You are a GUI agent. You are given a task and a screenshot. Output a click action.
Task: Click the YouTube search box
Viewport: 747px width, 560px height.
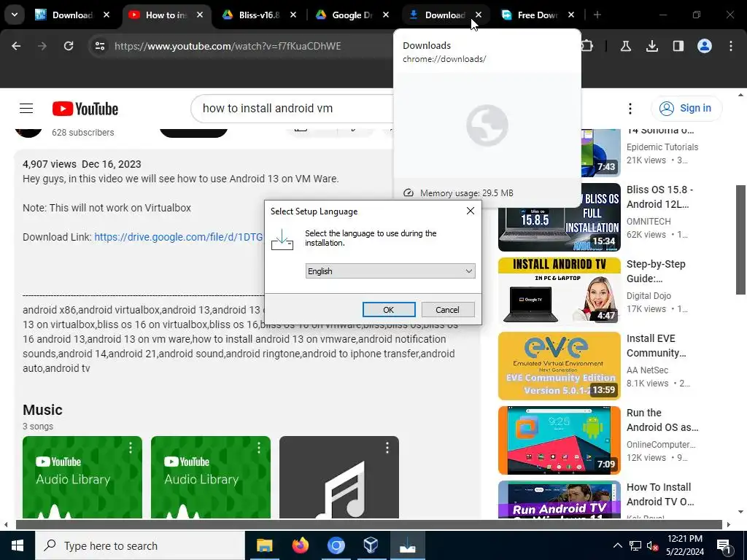(292, 109)
